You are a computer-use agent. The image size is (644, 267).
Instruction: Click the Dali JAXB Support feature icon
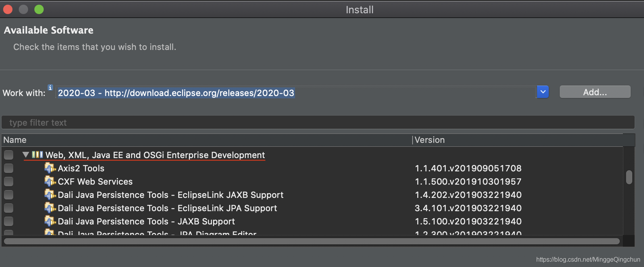coord(50,221)
